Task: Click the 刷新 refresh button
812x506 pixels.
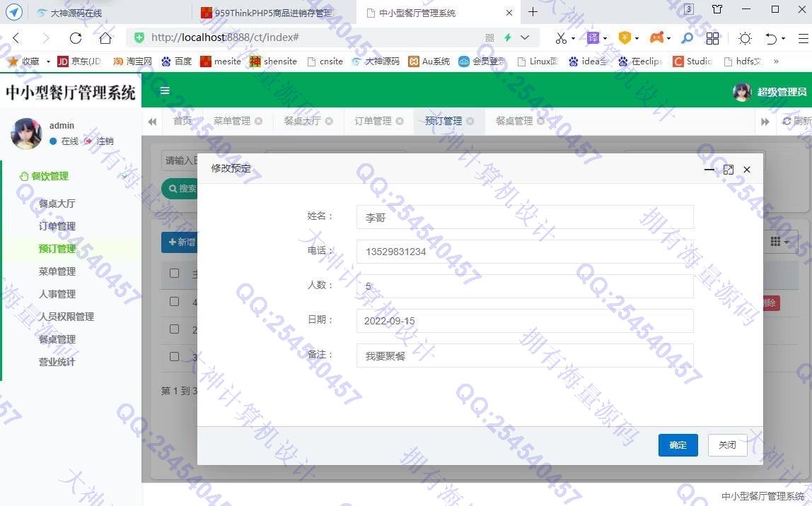Action: (x=797, y=121)
